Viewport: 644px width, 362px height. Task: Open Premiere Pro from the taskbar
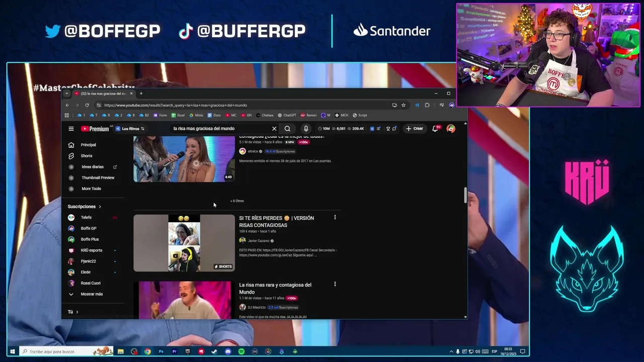tap(175, 351)
